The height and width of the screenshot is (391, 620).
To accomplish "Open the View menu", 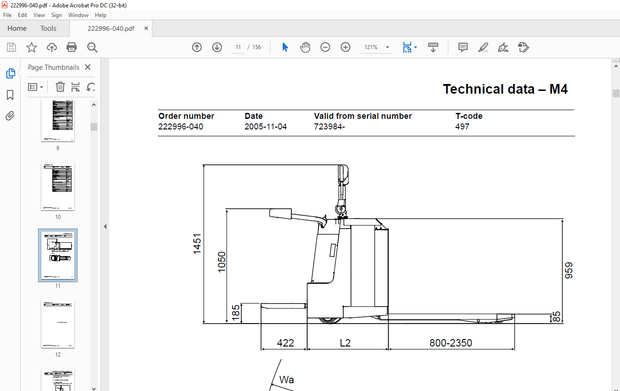I will coord(39,15).
